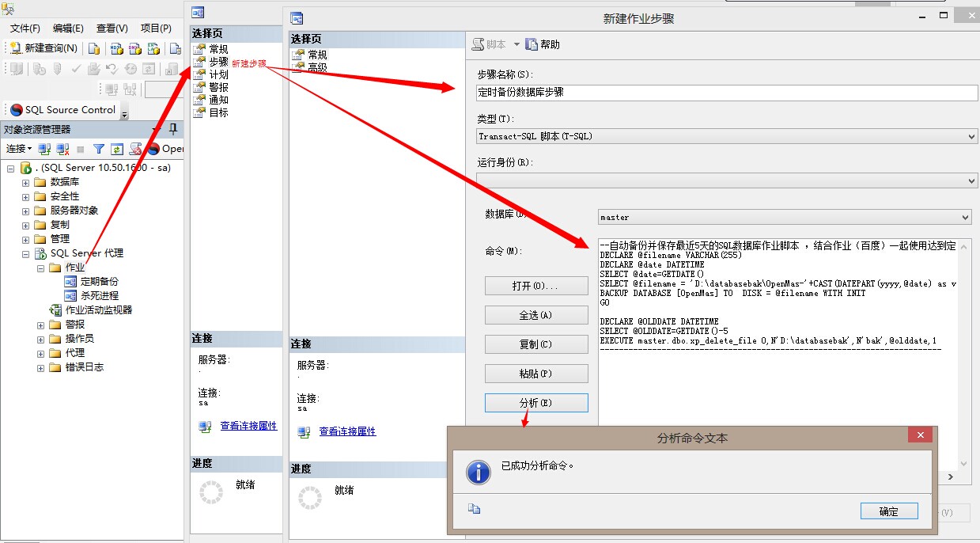The height and width of the screenshot is (543, 980).
Task: Click the SQL Source Control toolbar button
Action: 62,110
